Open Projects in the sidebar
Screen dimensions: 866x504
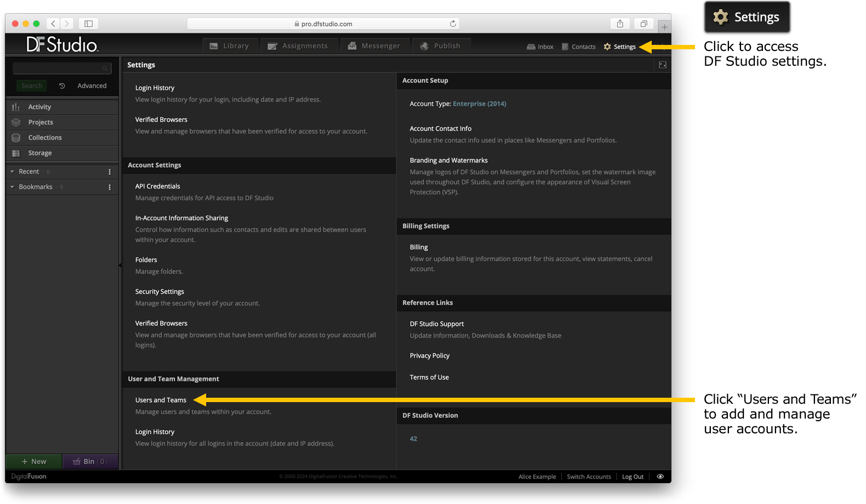click(x=62, y=122)
